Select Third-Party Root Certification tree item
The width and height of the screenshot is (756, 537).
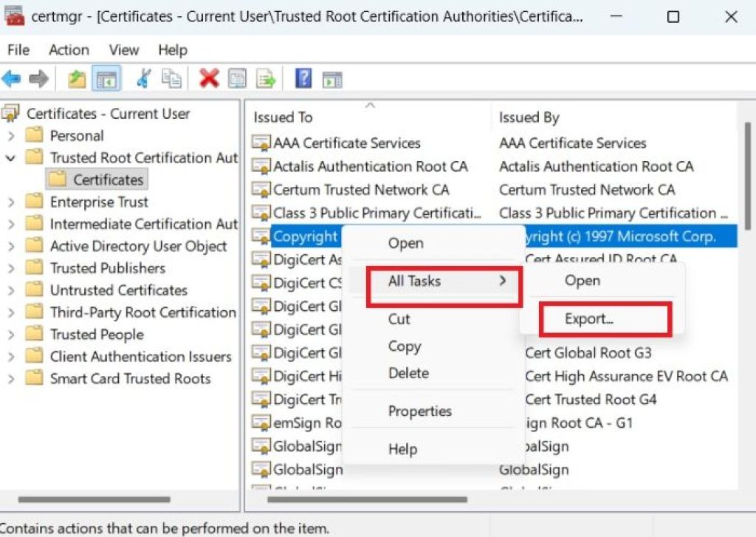(142, 312)
